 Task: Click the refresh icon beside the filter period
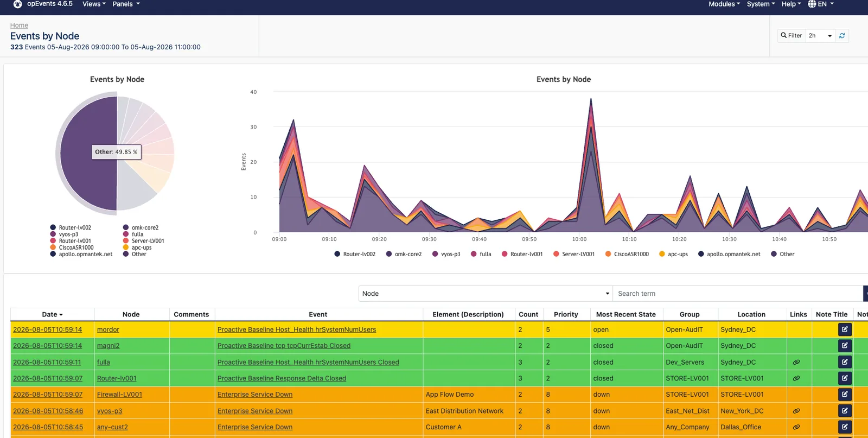(842, 36)
